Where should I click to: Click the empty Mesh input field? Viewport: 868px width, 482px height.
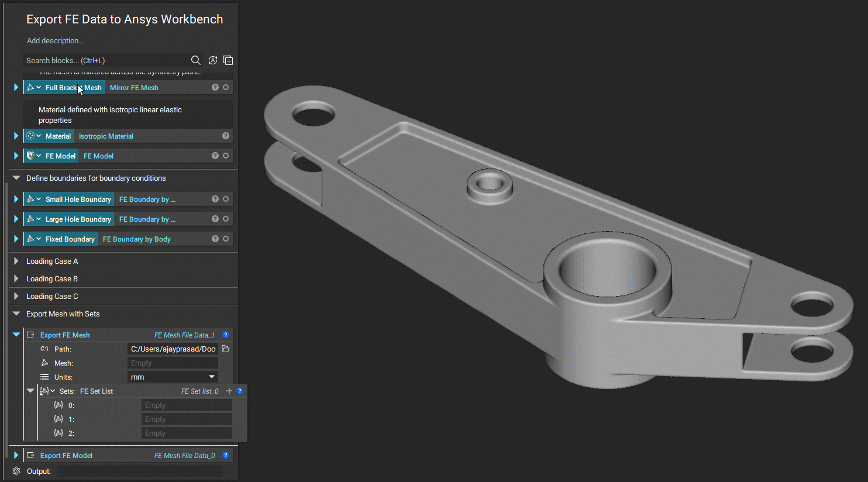pos(173,363)
